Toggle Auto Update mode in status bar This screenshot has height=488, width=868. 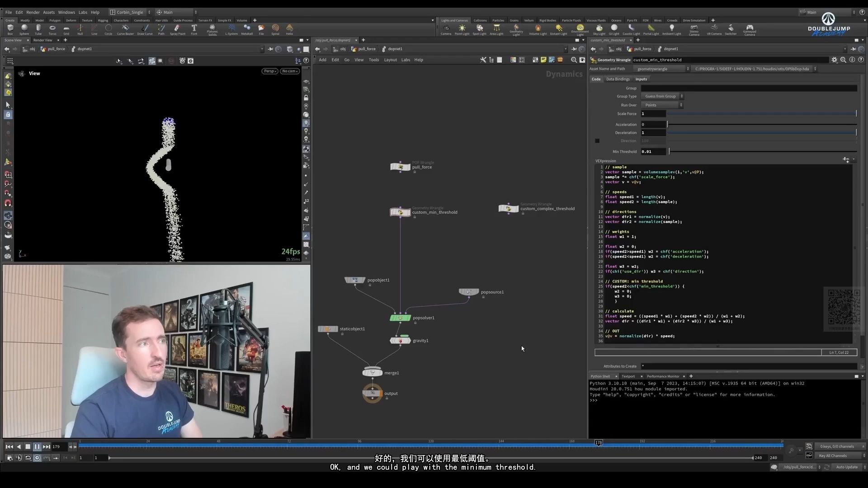pyautogui.click(x=846, y=467)
